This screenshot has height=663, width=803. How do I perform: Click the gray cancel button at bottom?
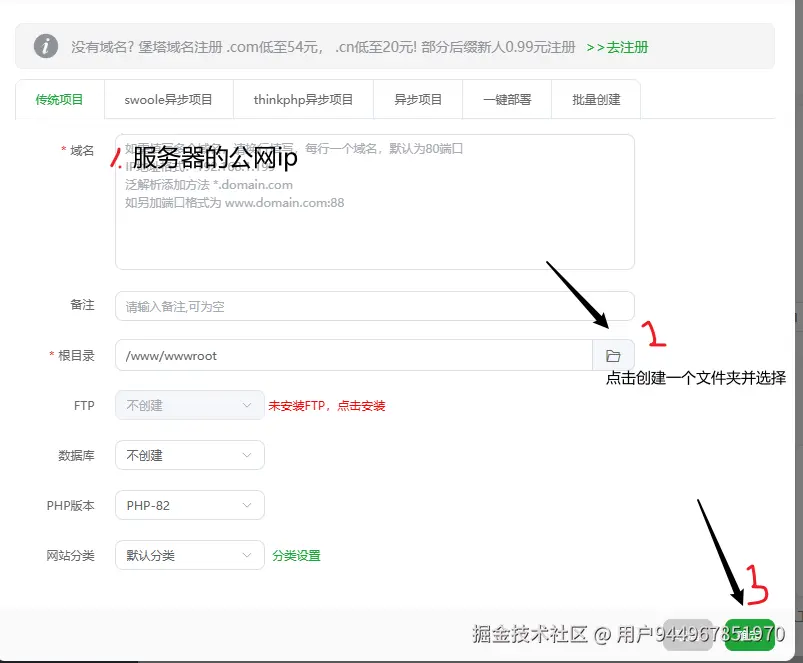pos(688,635)
